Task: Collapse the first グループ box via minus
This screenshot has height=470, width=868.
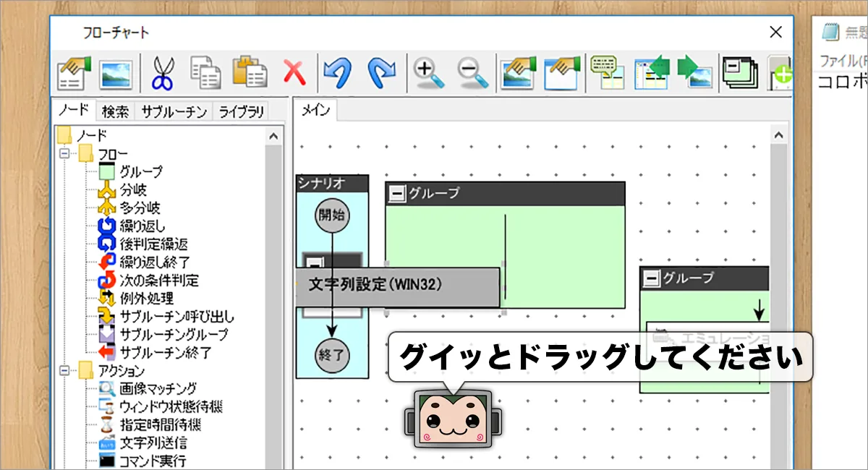Action: pyautogui.click(x=396, y=193)
